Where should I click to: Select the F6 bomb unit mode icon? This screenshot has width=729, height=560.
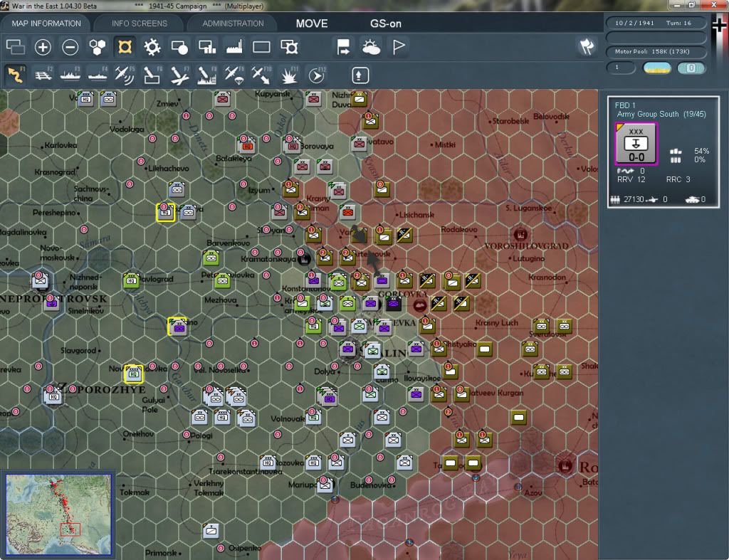(152, 75)
